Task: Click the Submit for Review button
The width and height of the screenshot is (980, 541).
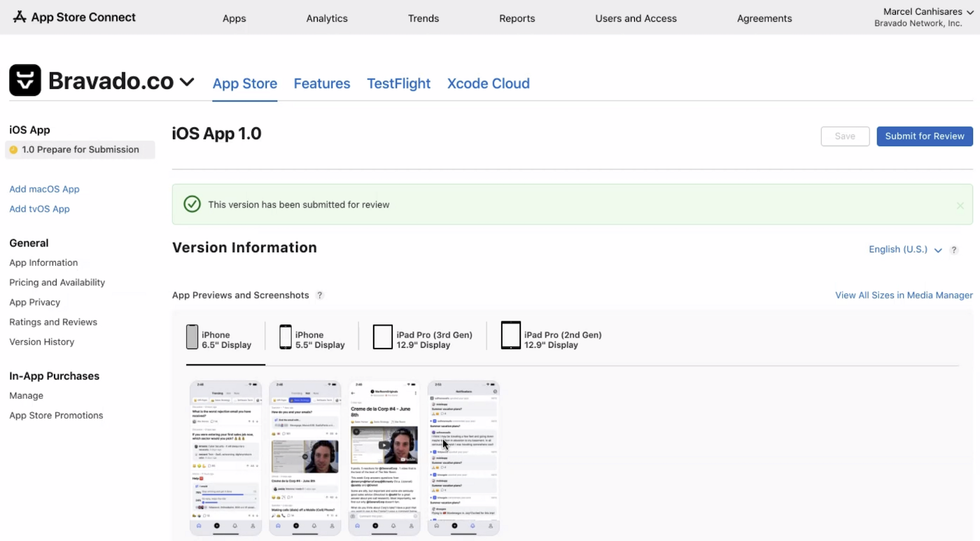Action: 925,136
